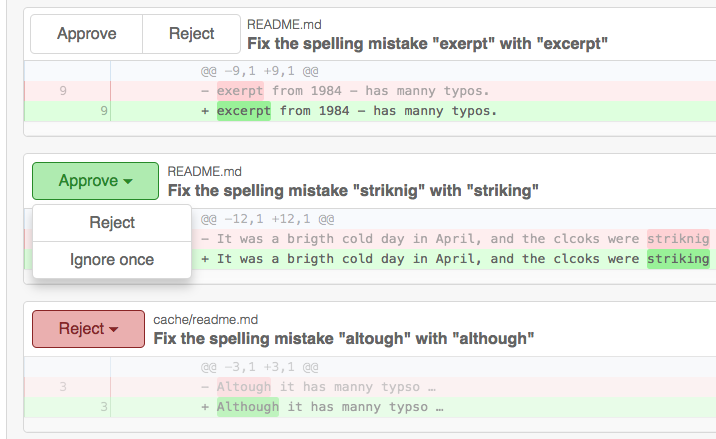Click new line number 9 in the added row
The height and width of the screenshot is (439, 716).
point(104,111)
